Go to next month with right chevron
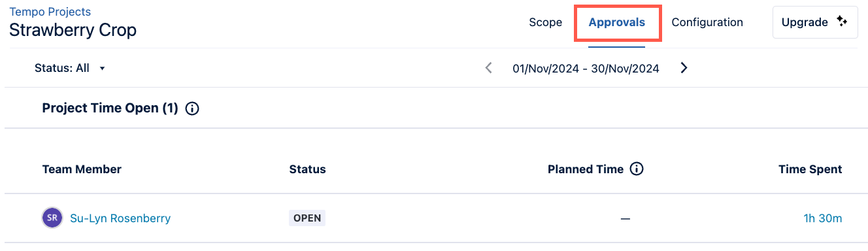 click(x=684, y=68)
